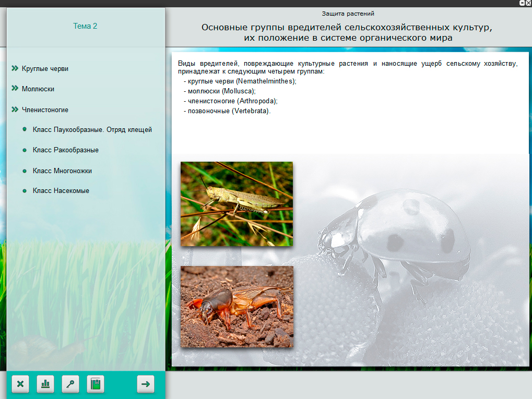The width and height of the screenshot is (532, 399).
Task: Click double-chevron icon beside Членистоногие
Action: (x=15, y=110)
